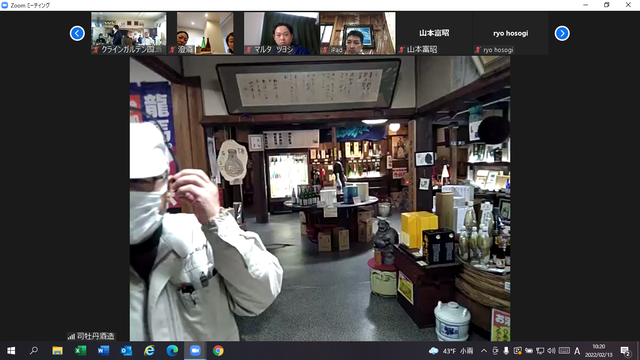
Task: Toggle the IME input mode A indicator
Action: tap(577, 351)
